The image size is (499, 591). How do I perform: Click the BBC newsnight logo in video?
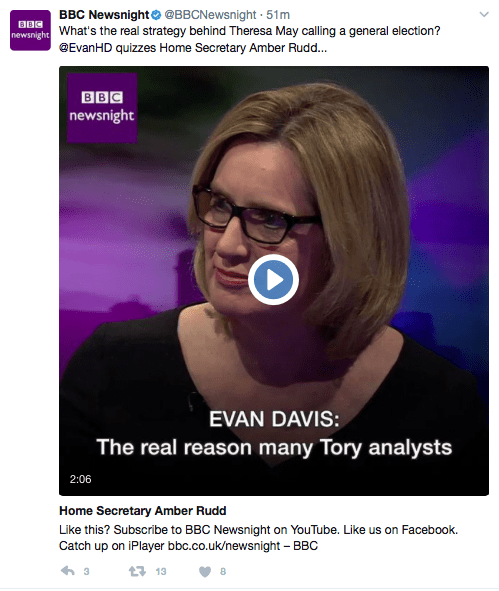(102, 108)
